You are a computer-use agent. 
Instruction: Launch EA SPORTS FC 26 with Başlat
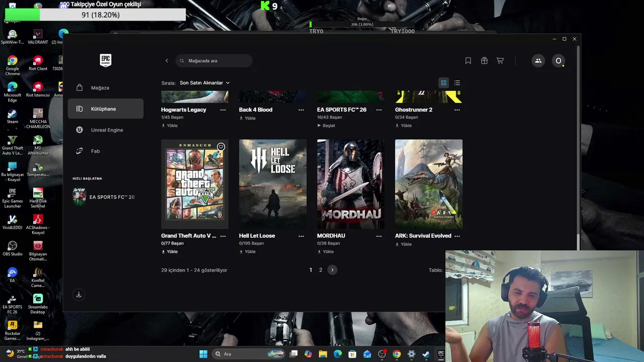[x=326, y=126]
